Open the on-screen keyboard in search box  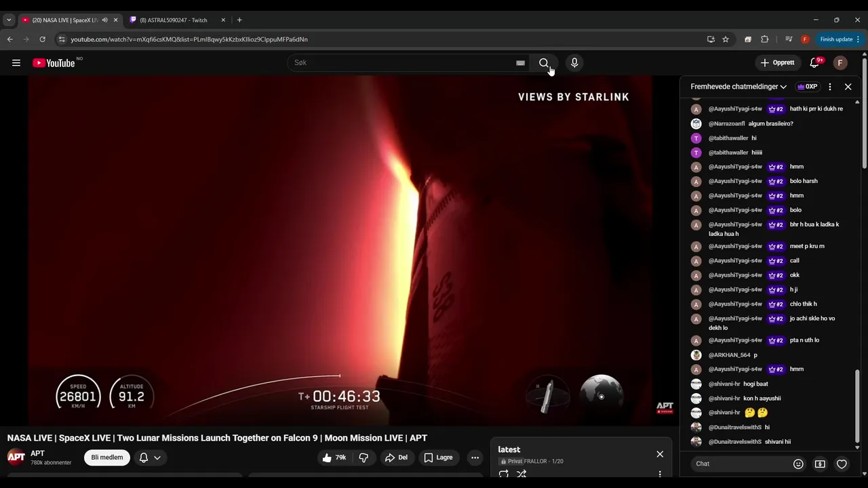(x=520, y=63)
